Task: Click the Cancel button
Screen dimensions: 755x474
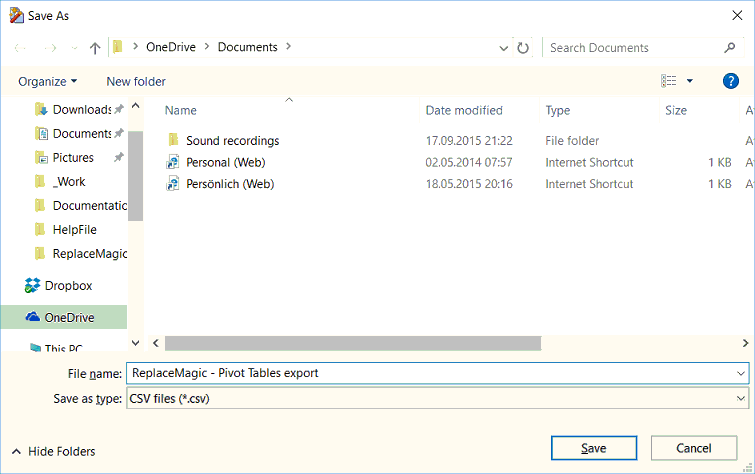Action: click(x=693, y=448)
